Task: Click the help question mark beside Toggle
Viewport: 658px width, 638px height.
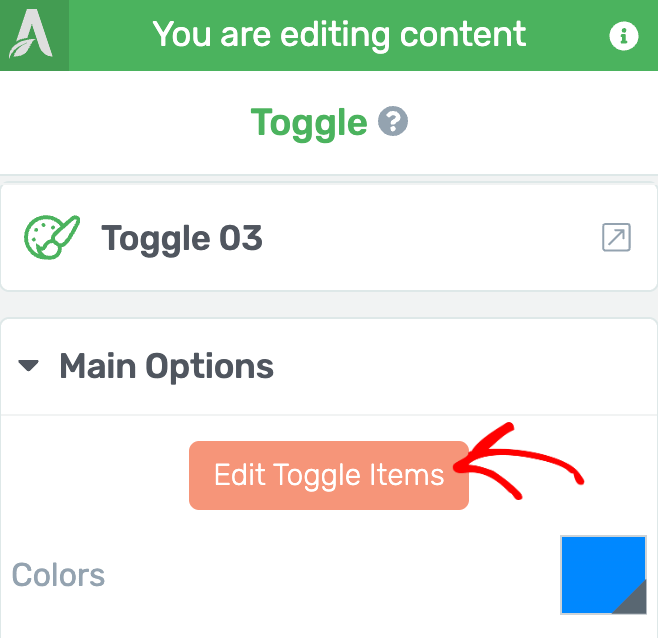Action: coord(393,121)
